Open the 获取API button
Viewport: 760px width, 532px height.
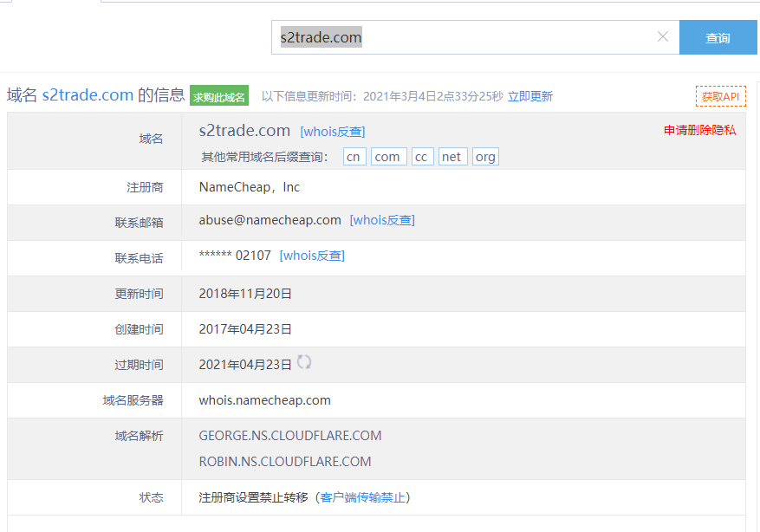[x=720, y=96]
